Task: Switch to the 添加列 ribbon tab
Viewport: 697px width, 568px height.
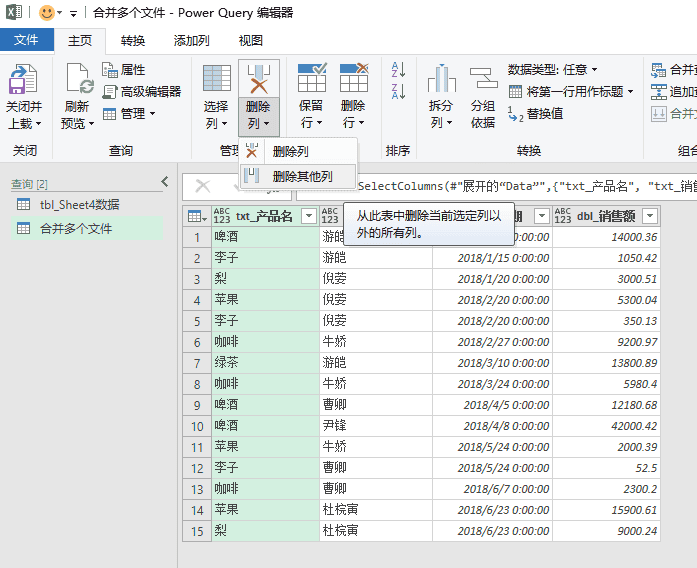Action: point(191,40)
